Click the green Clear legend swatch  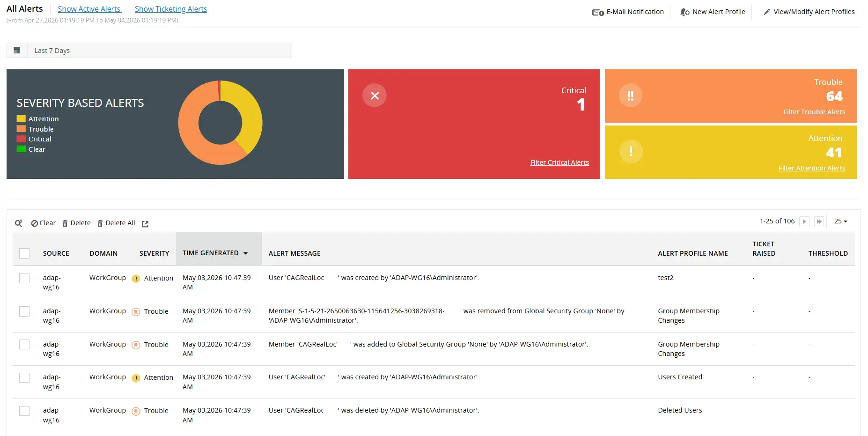click(21, 149)
